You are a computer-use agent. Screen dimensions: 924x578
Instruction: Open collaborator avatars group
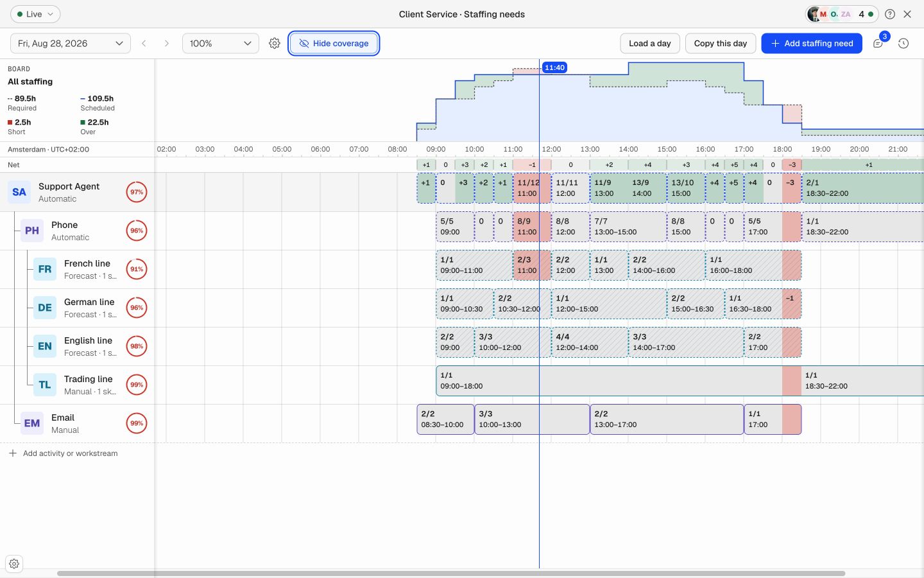(842, 14)
